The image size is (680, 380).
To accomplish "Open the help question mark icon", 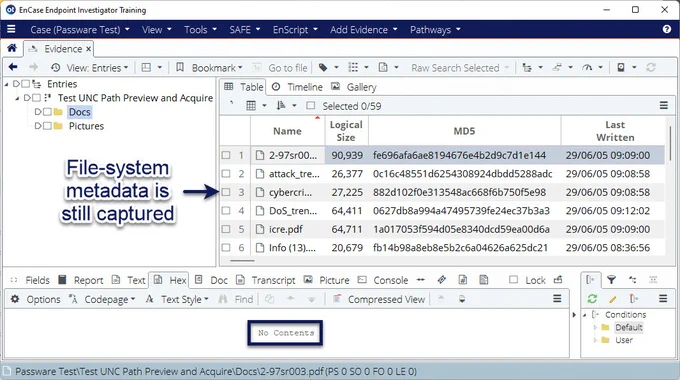I will click(667, 29).
